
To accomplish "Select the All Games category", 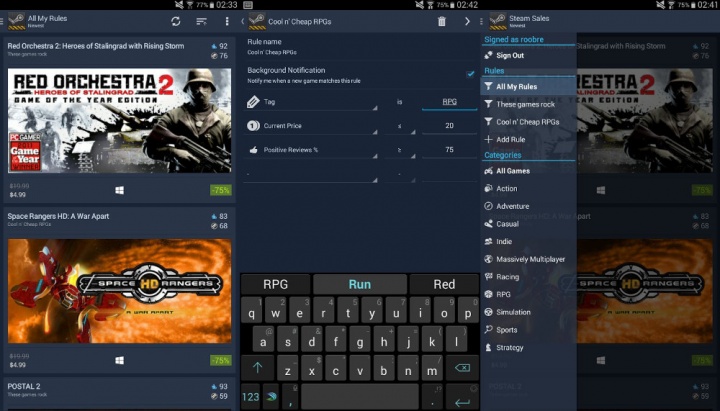I will pos(529,171).
